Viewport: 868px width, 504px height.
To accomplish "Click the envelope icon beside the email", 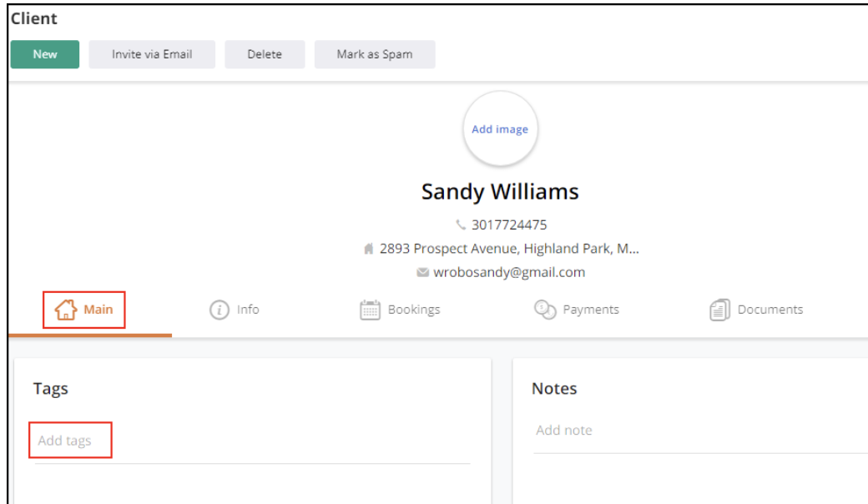I will pyautogui.click(x=422, y=272).
